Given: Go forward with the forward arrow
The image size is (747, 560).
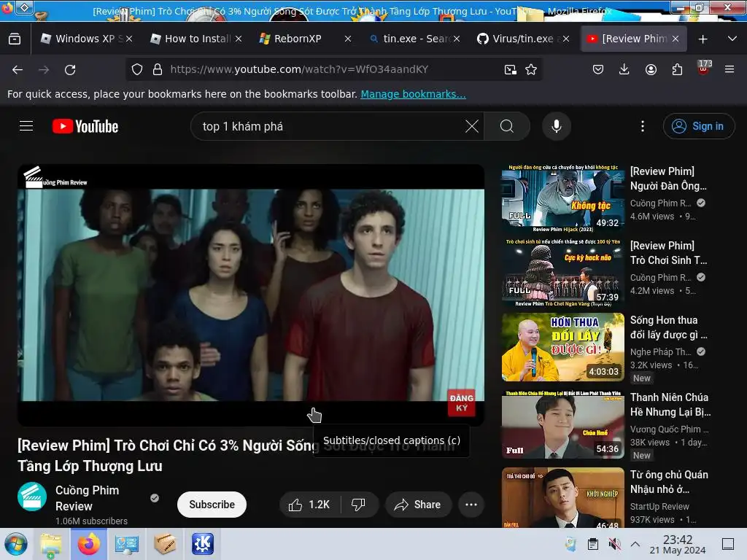Looking at the screenshot, I should (x=44, y=70).
